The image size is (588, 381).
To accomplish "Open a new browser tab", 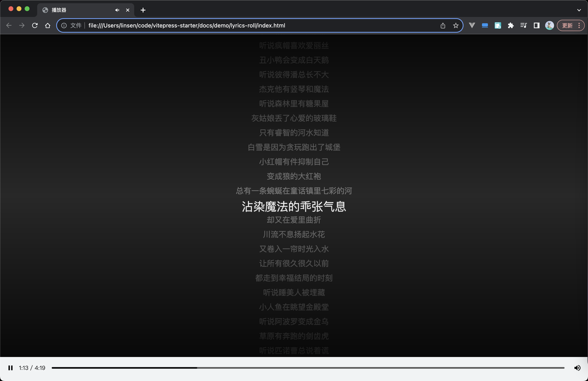I will [x=143, y=10].
